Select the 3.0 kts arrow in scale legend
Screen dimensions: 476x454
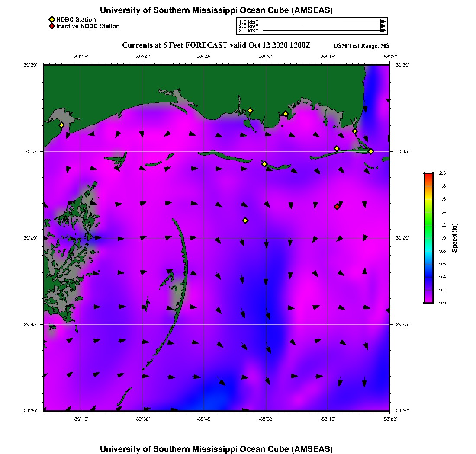[x=324, y=31]
